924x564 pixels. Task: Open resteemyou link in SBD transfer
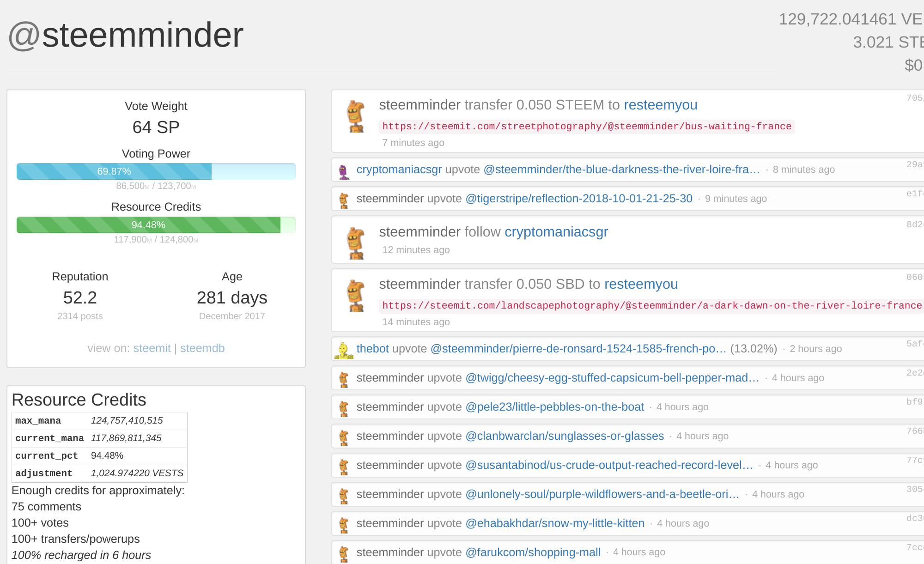pos(641,284)
